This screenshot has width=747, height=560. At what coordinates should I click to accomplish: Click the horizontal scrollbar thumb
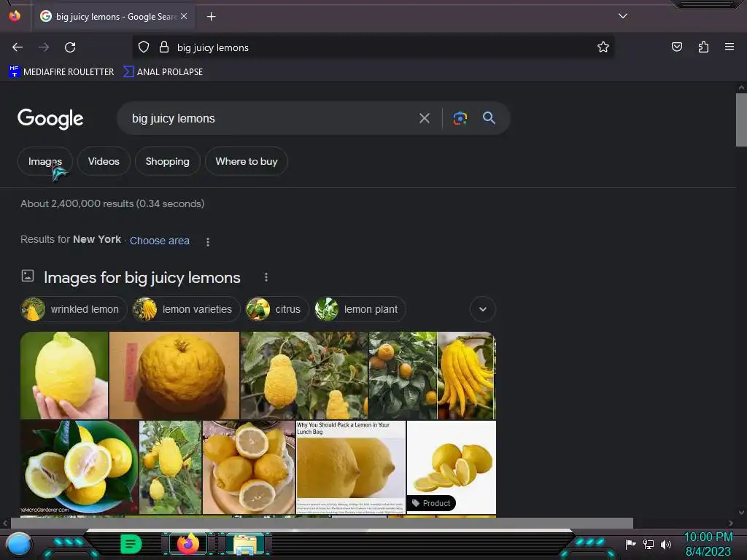point(322,523)
